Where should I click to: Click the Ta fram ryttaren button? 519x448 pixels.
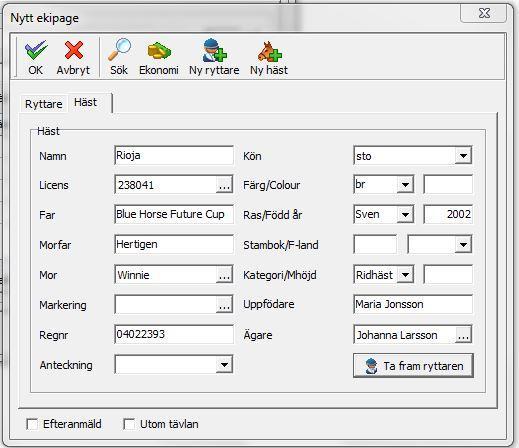413,366
